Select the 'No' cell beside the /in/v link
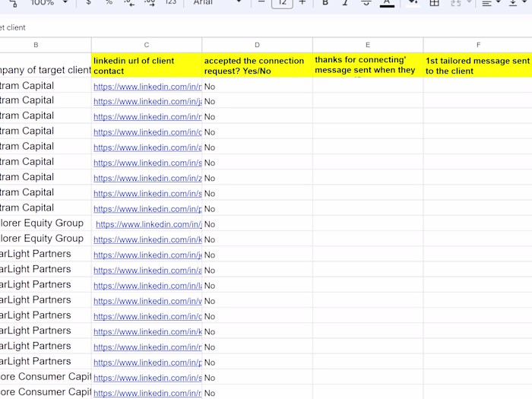532x399 pixels. [x=257, y=301]
